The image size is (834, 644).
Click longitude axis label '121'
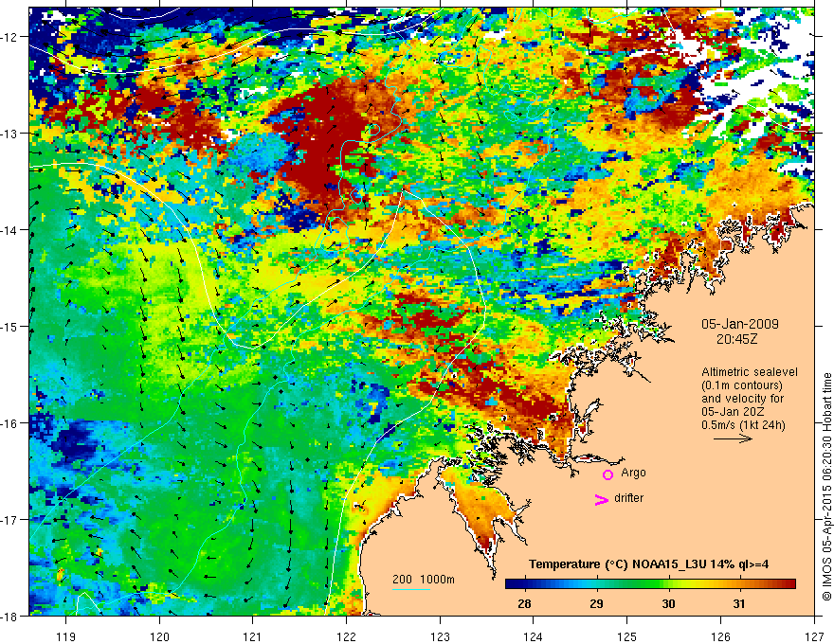[253, 636]
